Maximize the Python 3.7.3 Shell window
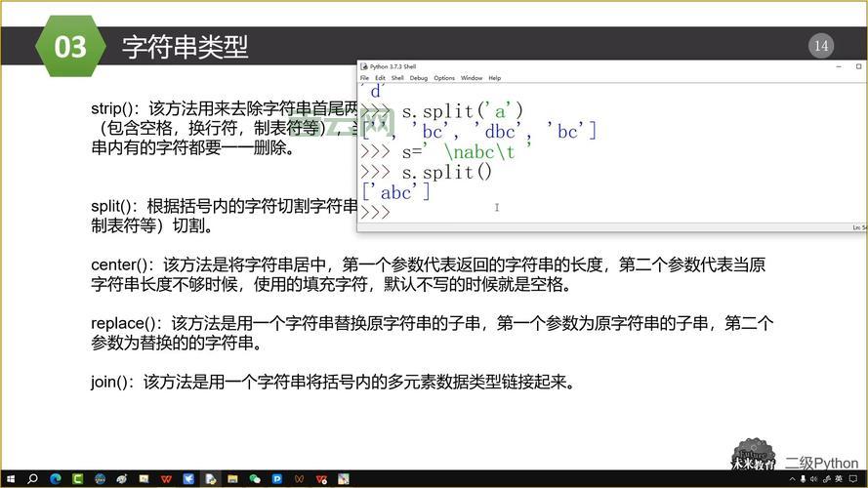The width and height of the screenshot is (868, 488). pos(858,66)
